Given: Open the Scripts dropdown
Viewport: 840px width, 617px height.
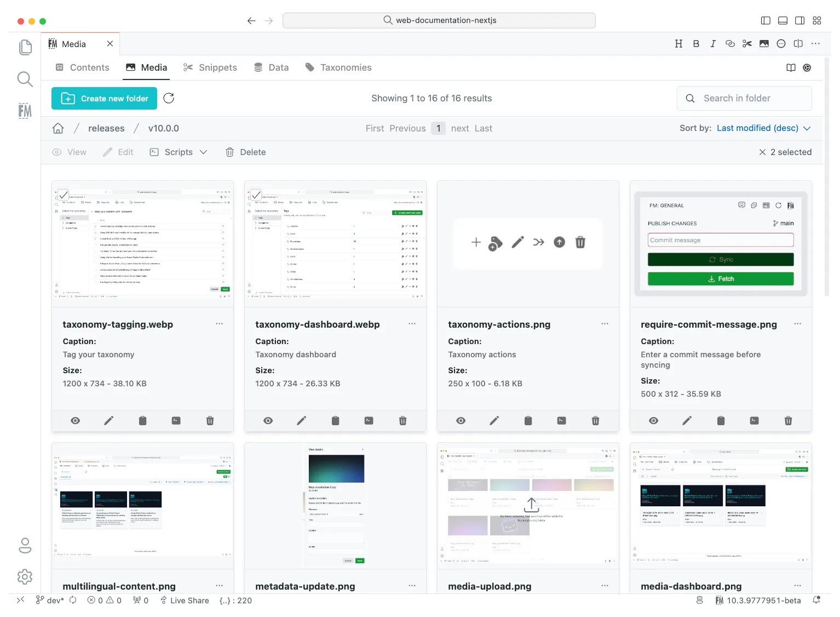Looking at the screenshot, I should [x=179, y=152].
